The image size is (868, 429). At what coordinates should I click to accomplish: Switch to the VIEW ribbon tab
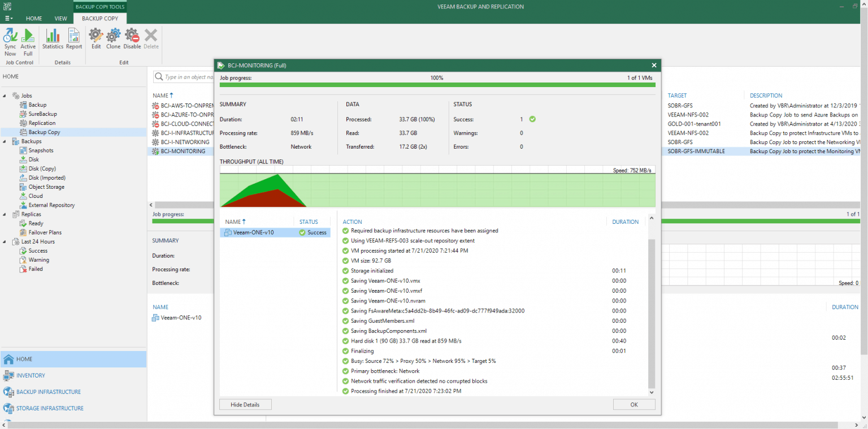point(60,18)
